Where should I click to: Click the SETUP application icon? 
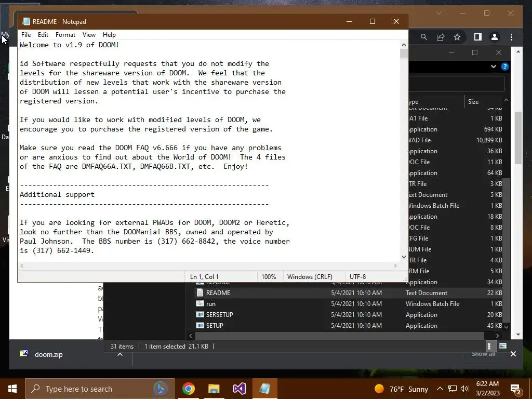(x=200, y=325)
